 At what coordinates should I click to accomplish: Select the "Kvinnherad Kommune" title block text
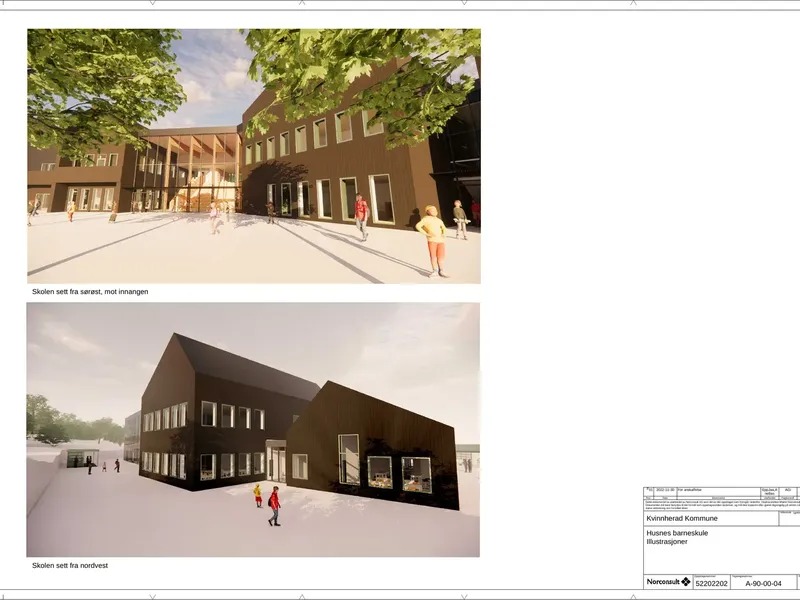click(x=682, y=518)
